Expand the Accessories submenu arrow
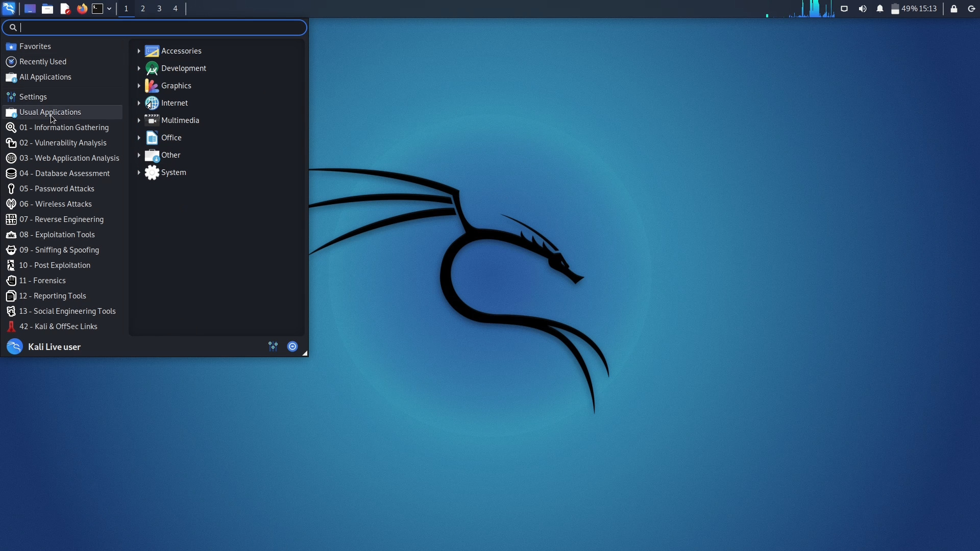980x551 pixels. [x=139, y=51]
